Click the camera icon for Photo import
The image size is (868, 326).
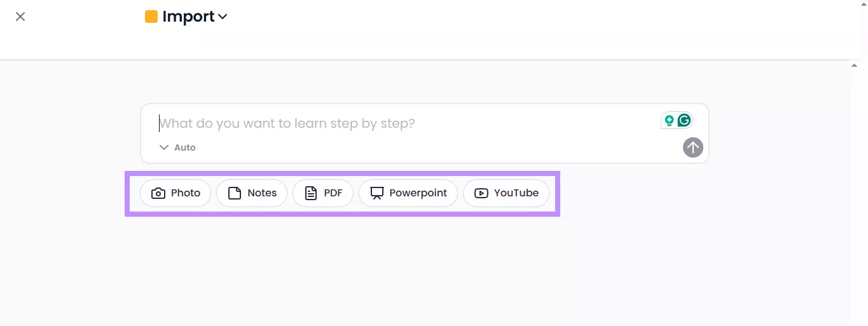[158, 193]
